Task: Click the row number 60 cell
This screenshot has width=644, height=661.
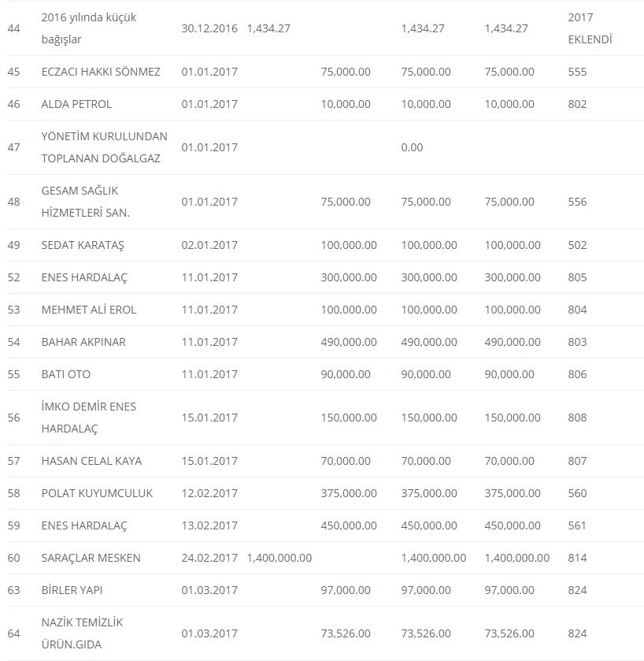Action: tap(13, 558)
